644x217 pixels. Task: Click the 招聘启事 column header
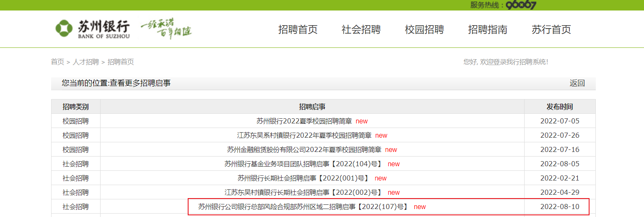click(x=312, y=107)
